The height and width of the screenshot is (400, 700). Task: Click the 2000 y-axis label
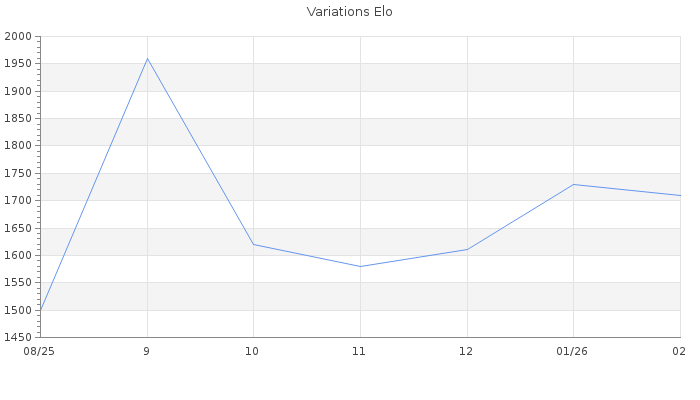tap(19, 36)
